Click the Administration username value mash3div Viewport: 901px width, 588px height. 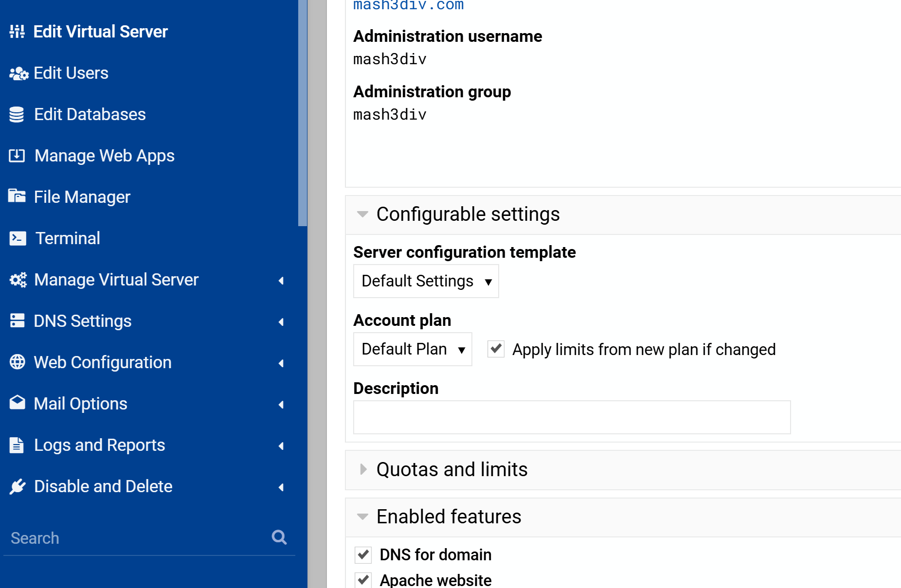pyautogui.click(x=390, y=59)
